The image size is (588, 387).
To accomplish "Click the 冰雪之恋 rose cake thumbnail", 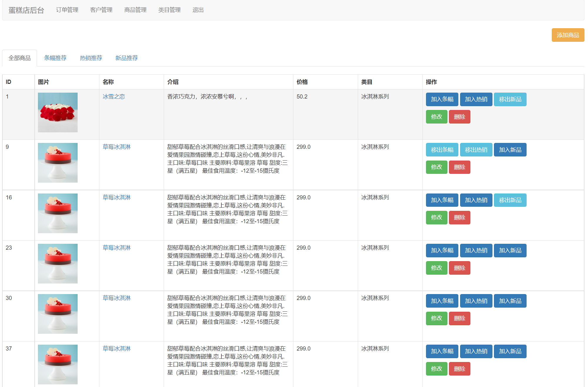I will tap(58, 112).
